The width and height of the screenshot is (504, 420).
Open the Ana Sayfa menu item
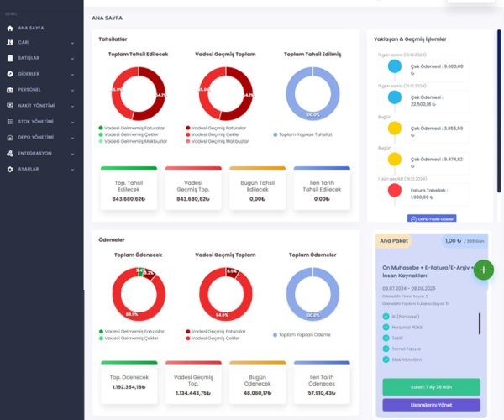pyautogui.click(x=42, y=29)
